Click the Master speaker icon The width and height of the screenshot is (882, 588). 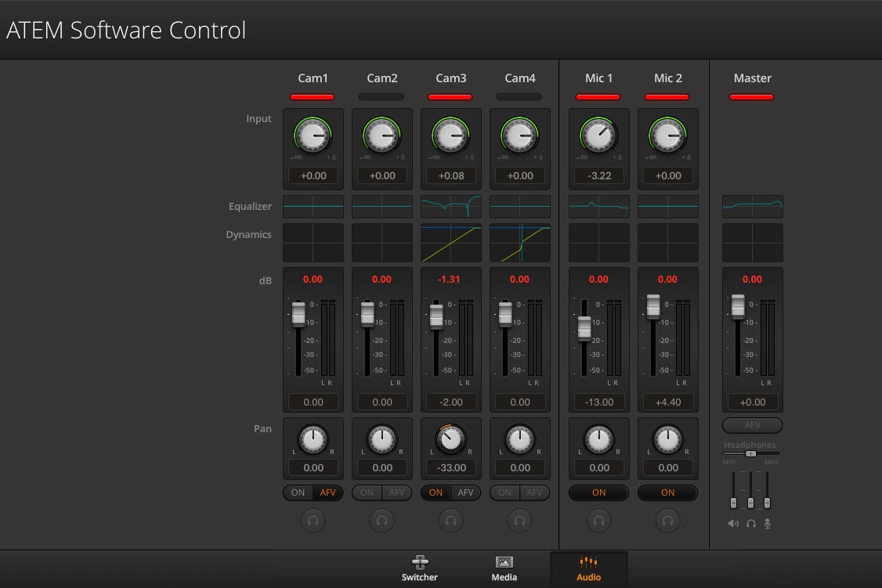click(733, 523)
